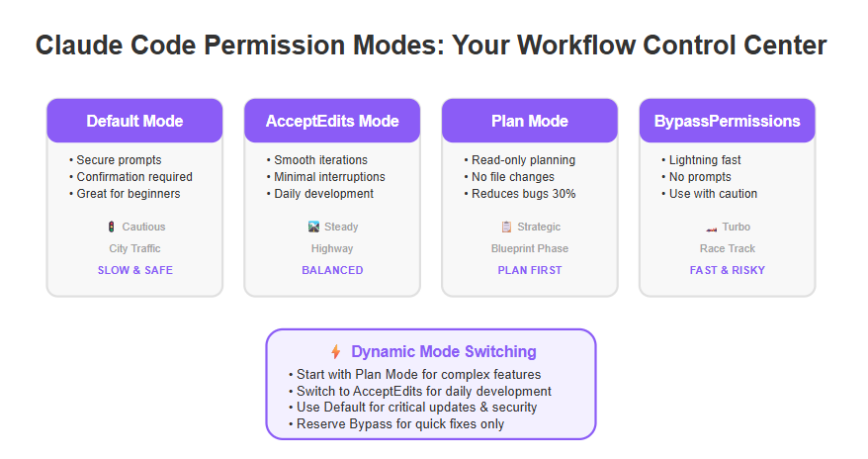Select the Default Mode card header

134,121
